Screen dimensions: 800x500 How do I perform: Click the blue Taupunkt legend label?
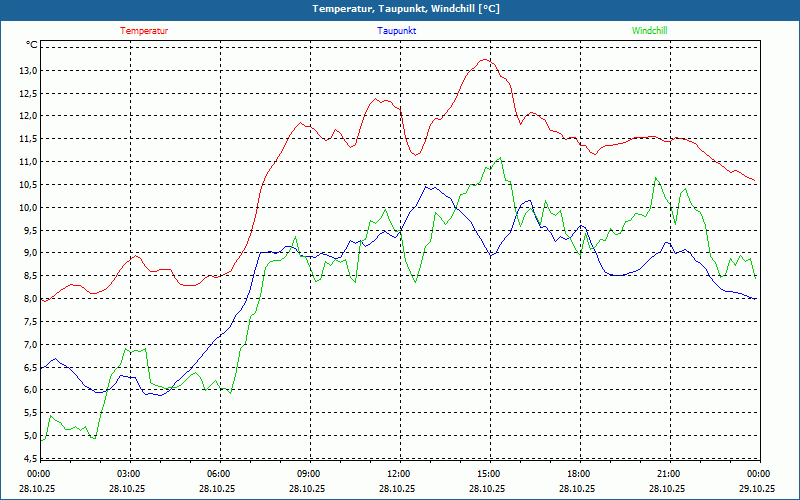[397, 31]
